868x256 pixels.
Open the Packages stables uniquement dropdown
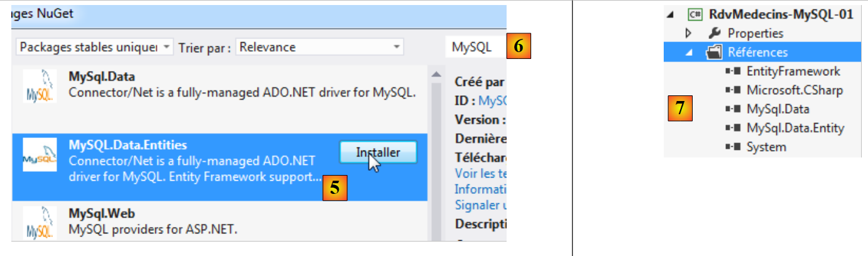click(x=94, y=47)
